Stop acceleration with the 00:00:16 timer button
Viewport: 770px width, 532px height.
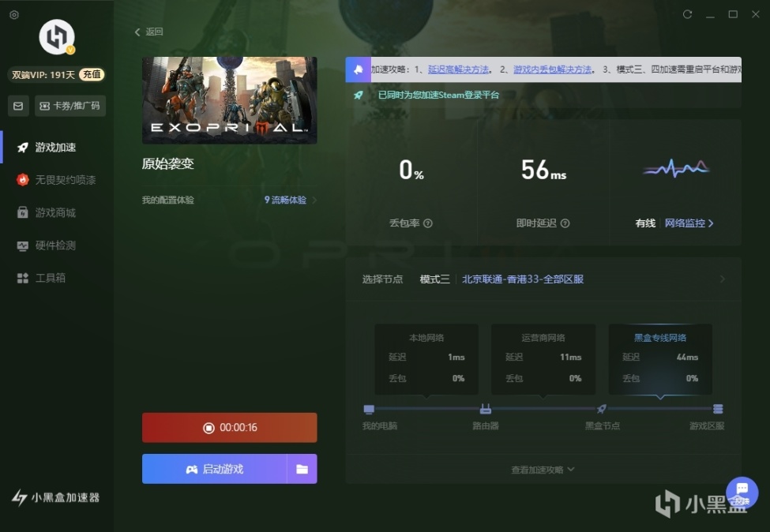tap(229, 428)
